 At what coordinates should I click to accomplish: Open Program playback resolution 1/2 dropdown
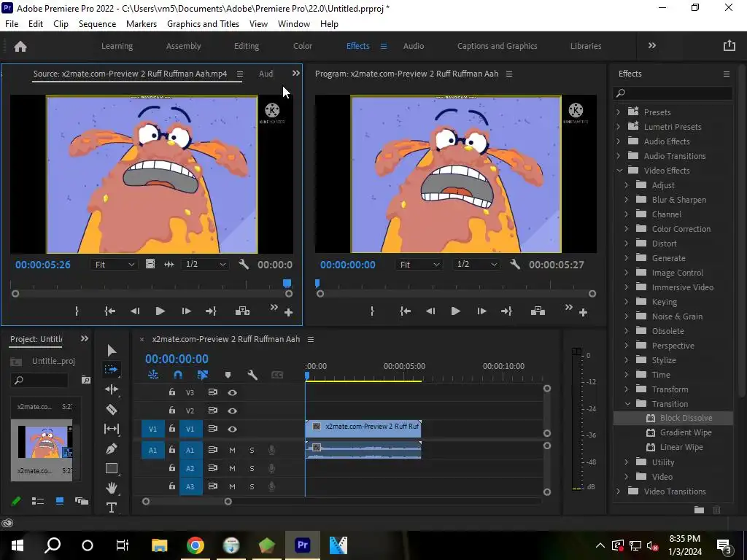pyautogui.click(x=476, y=264)
